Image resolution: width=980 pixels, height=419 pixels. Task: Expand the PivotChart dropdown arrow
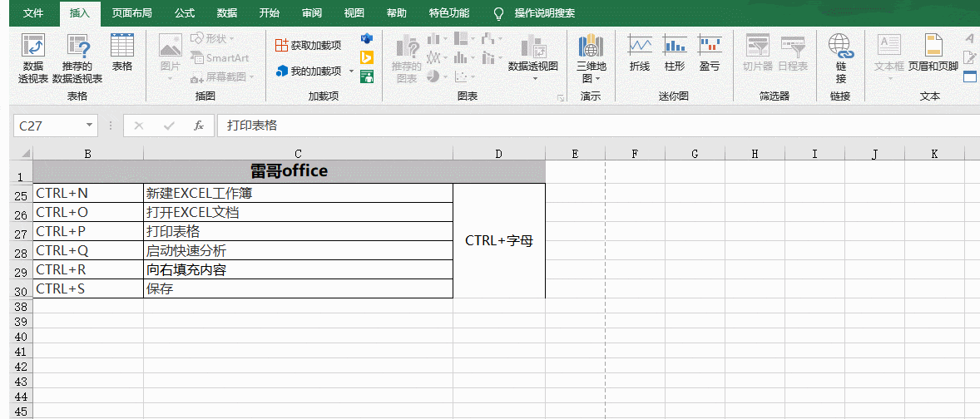pyautogui.click(x=533, y=79)
